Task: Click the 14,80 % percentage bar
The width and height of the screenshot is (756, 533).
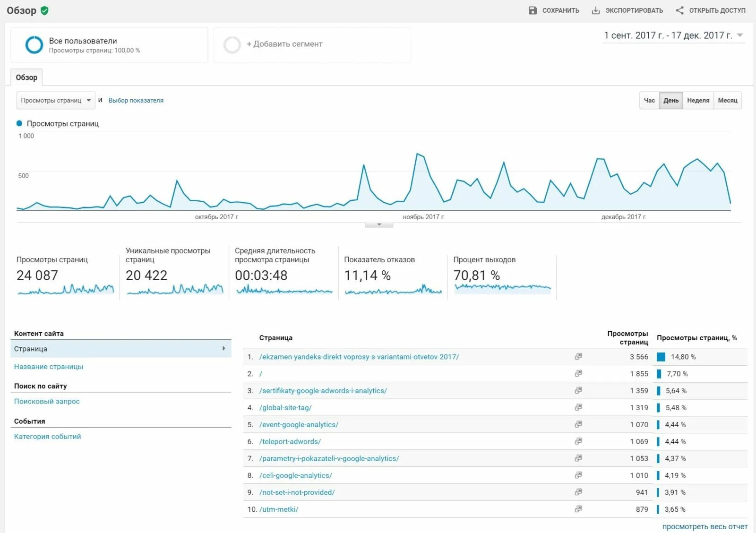Action: point(661,357)
